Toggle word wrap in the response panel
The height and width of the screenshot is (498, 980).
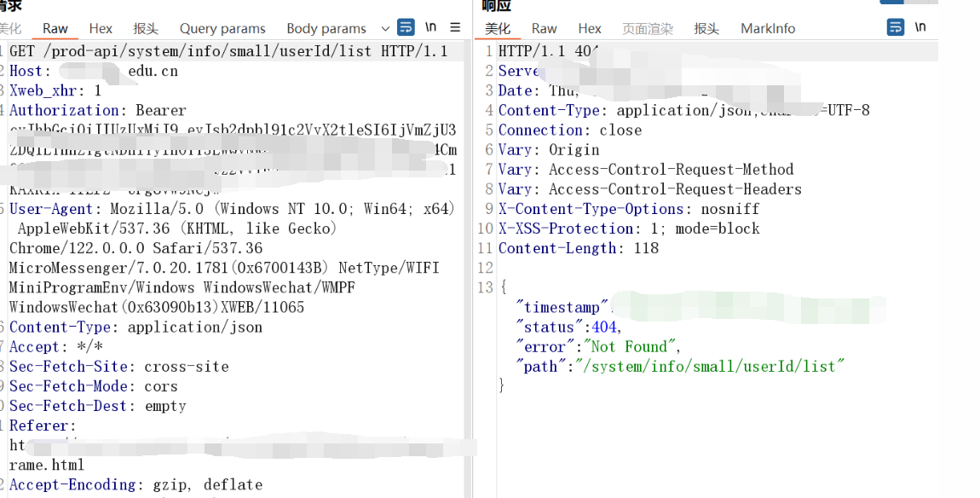coord(895,27)
